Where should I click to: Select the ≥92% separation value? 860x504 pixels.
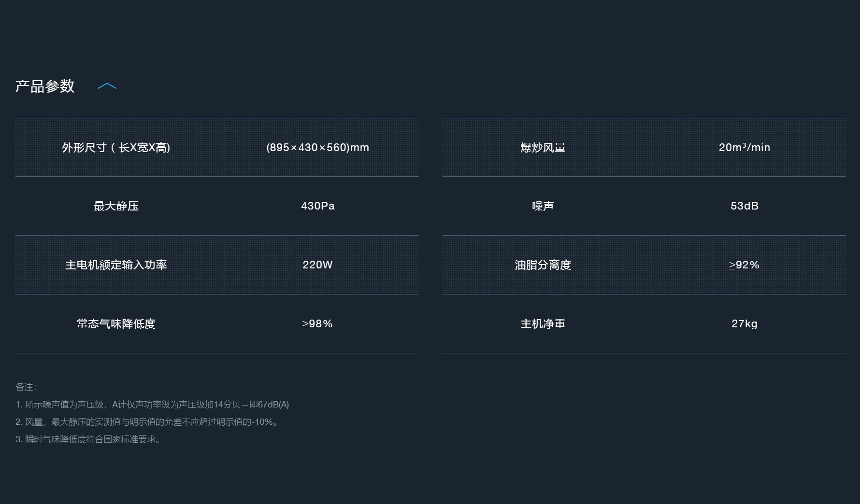click(x=744, y=265)
